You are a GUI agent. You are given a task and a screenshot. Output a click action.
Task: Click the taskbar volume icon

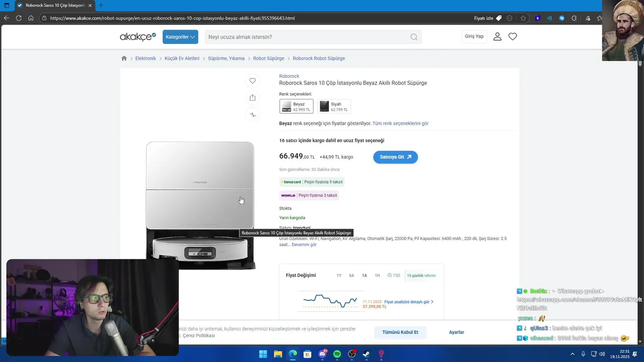[x=602, y=354]
